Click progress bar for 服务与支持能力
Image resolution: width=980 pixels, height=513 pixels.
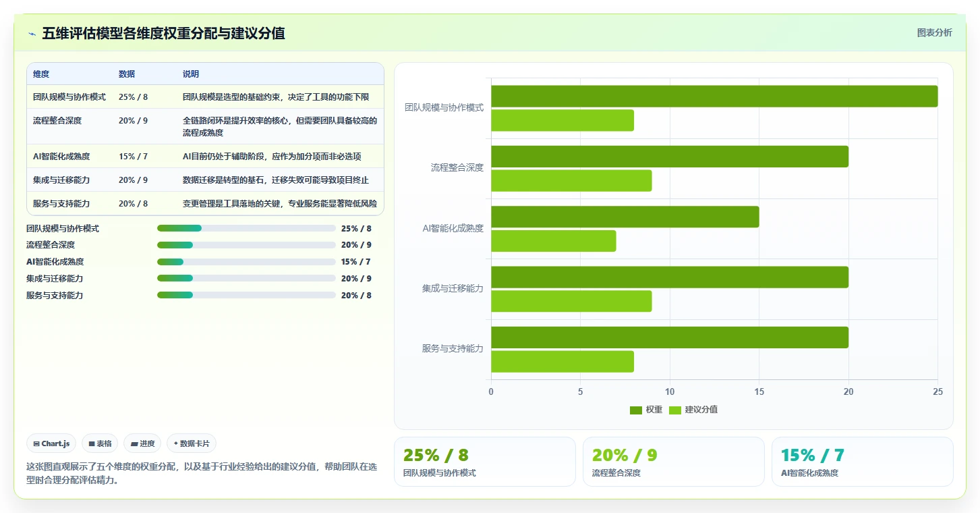tap(246, 295)
